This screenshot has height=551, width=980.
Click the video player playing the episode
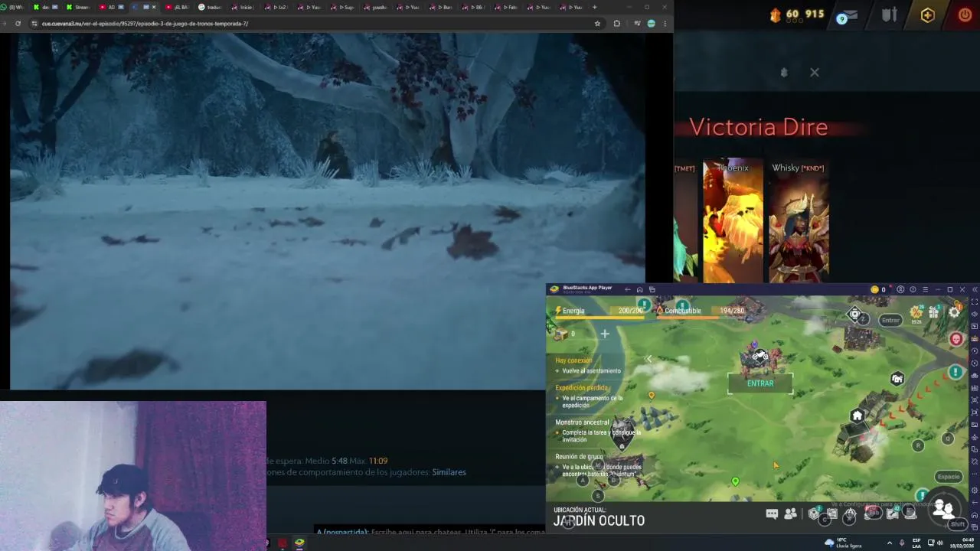pos(328,211)
